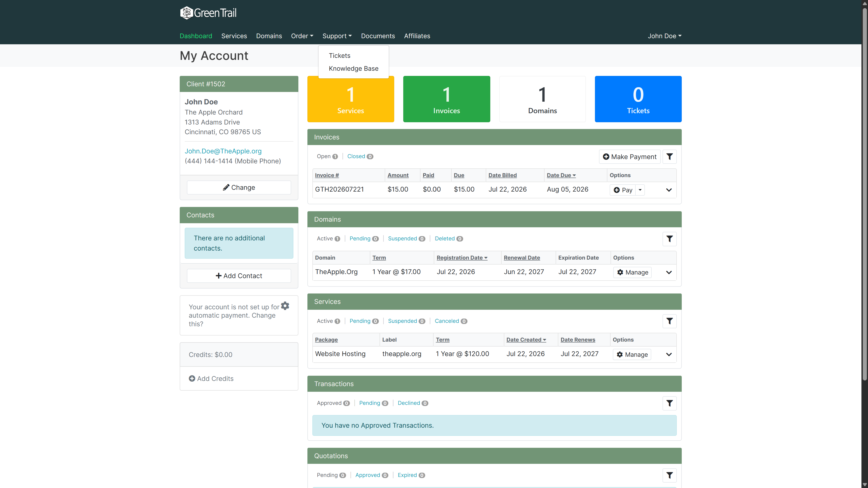
Task: Sort services by Date Created
Action: tap(526, 340)
